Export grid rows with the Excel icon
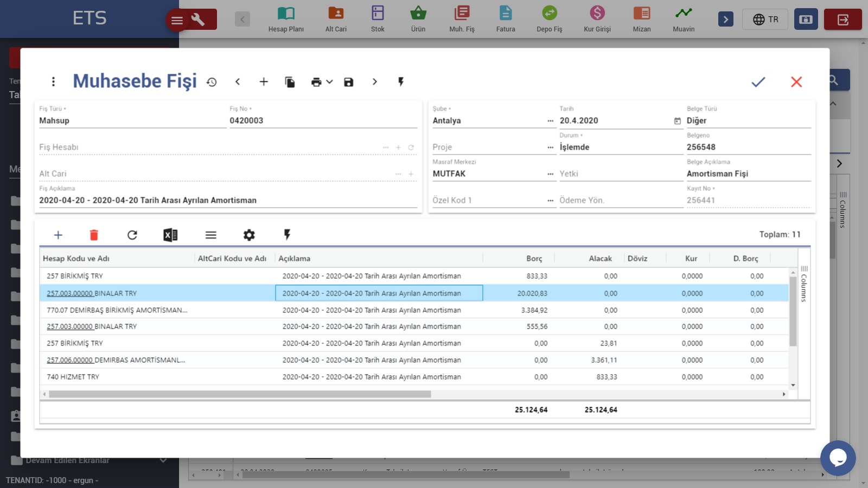Screen dimensions: 868x488 click(x=170, y=235)
